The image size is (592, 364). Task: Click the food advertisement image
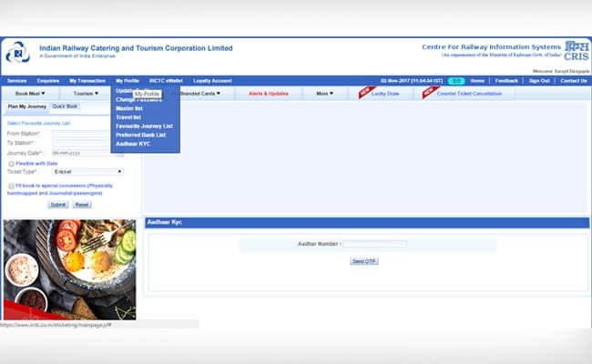[x=70, y=269]
